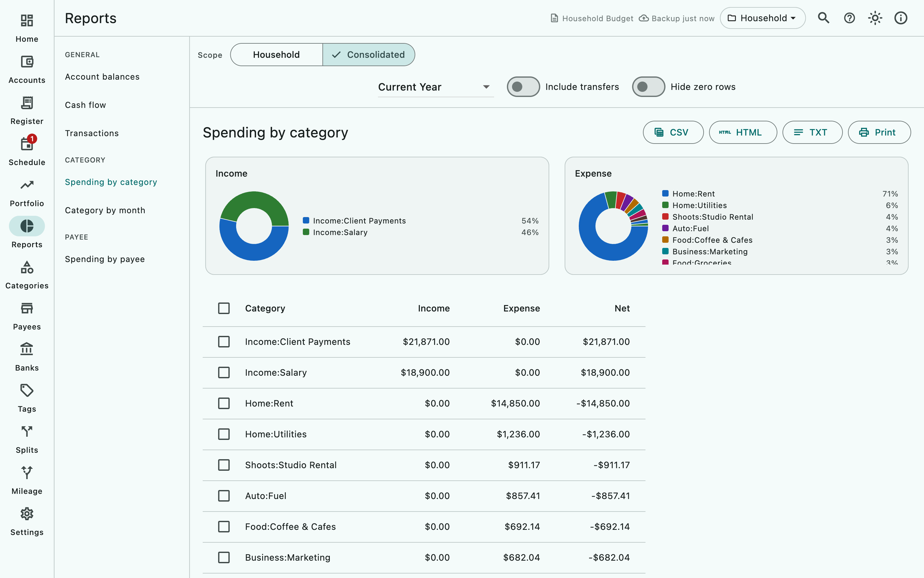Open the Current Year period dropdown
Image resolution: width=924 pixels, height=578 pixels.
(436, 87)
